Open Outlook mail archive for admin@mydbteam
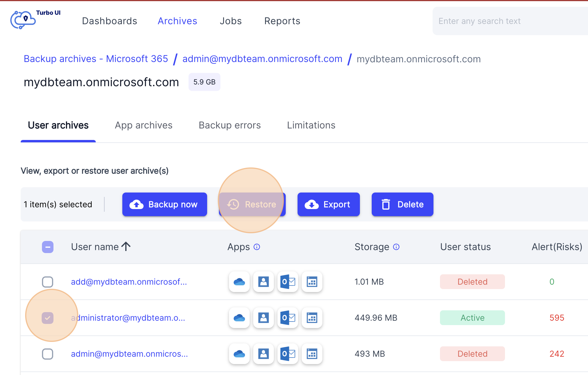This screenshot has width=588, height=375. (x=287, y=354)
